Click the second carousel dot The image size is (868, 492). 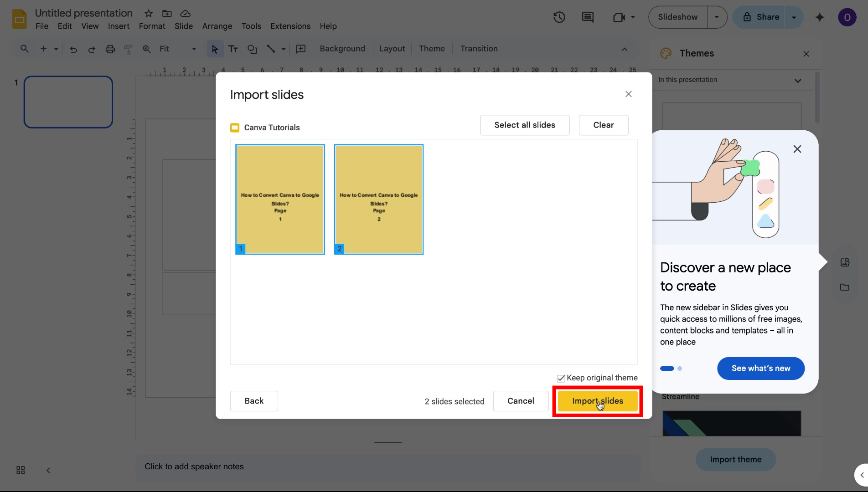point(680,368)
